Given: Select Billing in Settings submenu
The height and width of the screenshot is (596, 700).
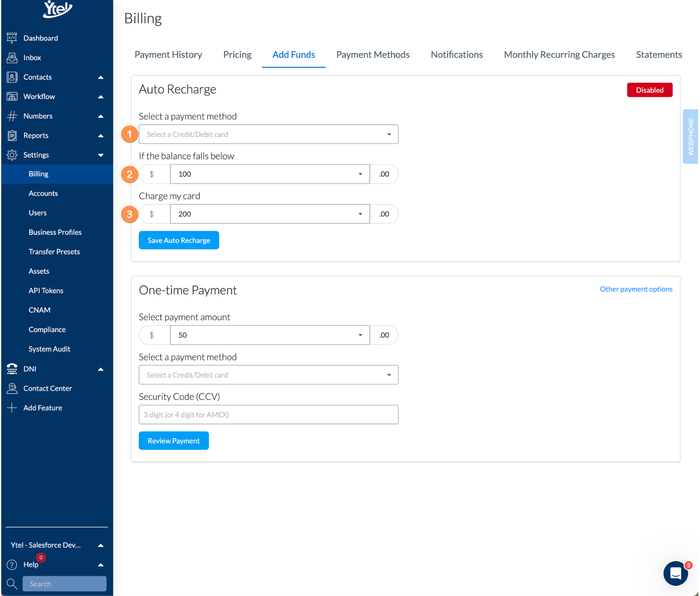Looking at the screenshot, I should click(57, 174).
